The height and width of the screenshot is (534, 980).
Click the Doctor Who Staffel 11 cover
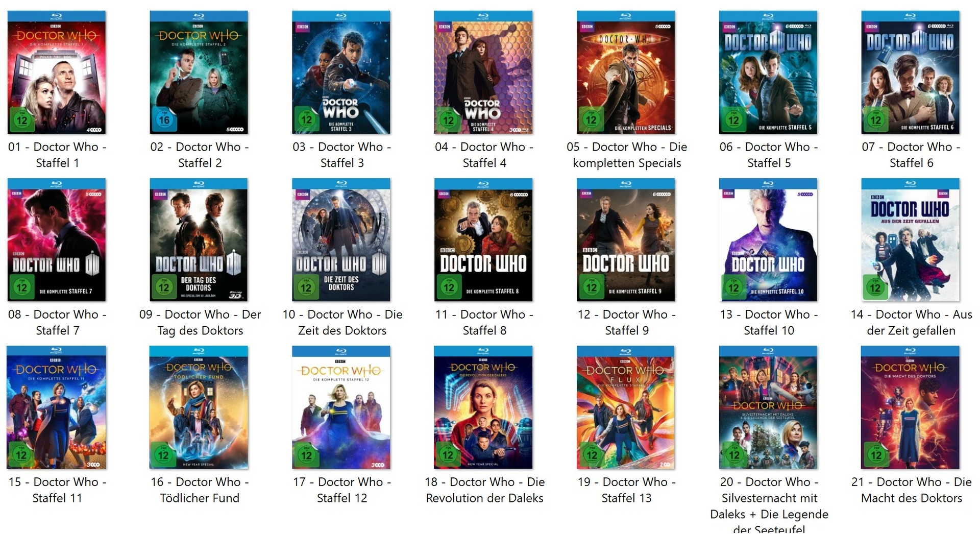coord(57,407)
